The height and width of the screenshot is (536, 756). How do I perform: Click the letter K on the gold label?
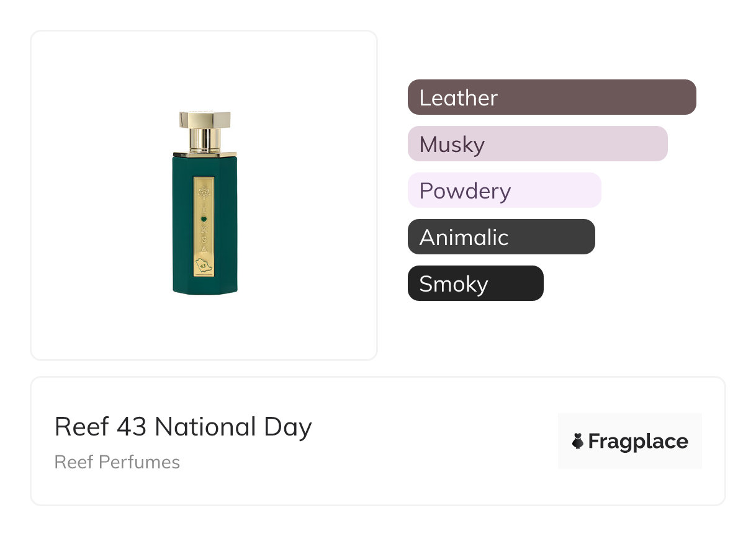point(204,230)
